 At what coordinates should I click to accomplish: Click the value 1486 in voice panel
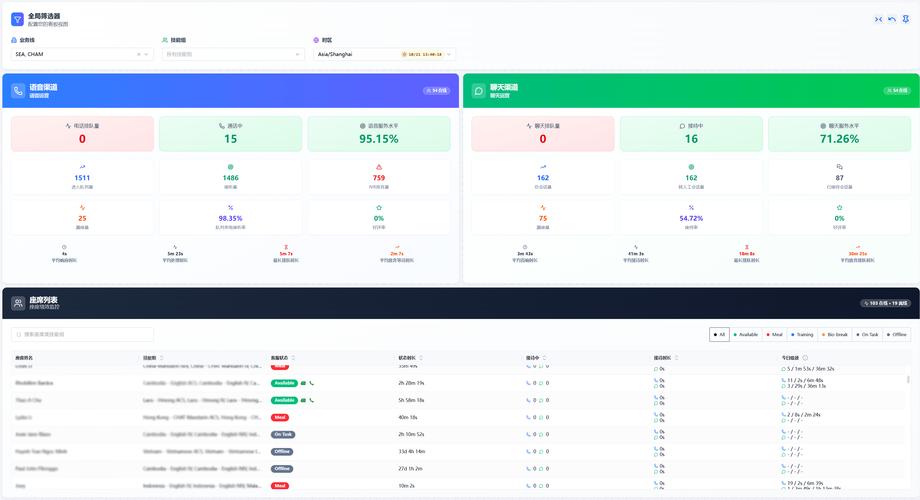231,178
